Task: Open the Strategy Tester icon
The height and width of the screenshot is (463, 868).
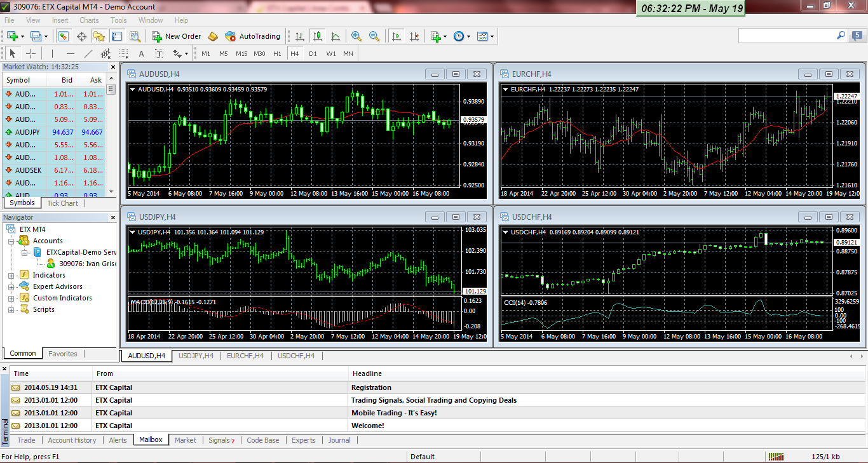Action: 135,36
